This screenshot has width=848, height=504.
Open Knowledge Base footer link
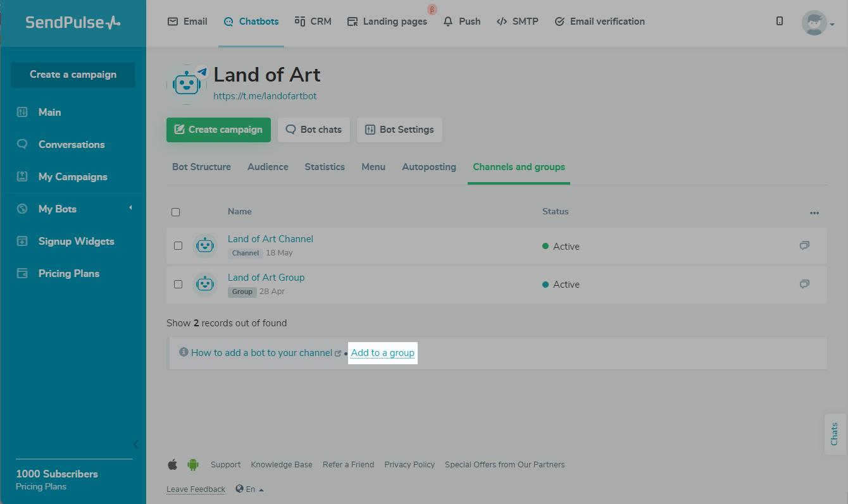point(282,465)
